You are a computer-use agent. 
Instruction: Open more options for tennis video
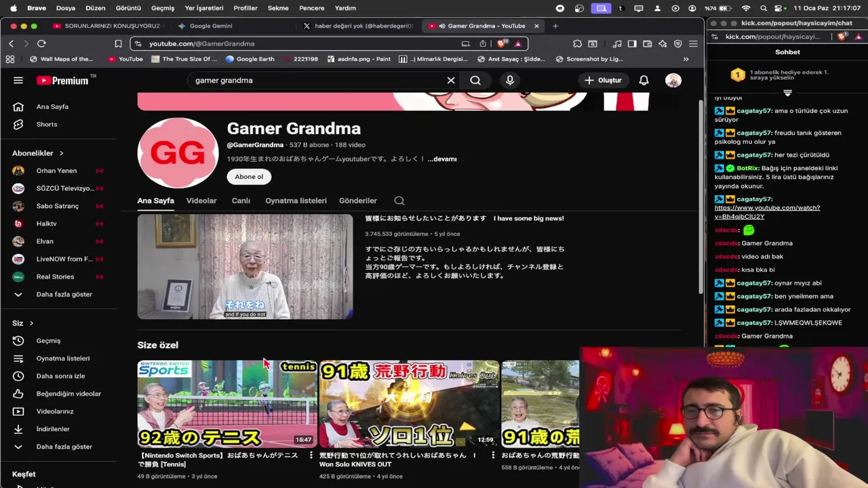pos(311,455)
